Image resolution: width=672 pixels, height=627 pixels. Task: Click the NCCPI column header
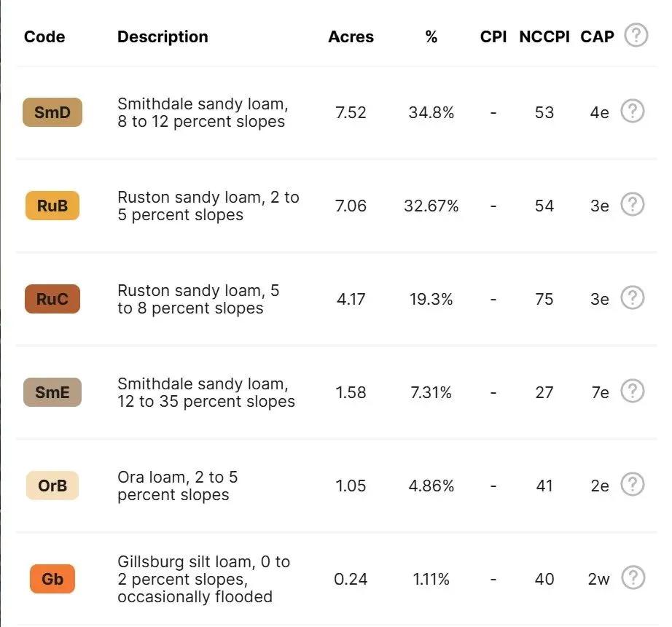544,37
